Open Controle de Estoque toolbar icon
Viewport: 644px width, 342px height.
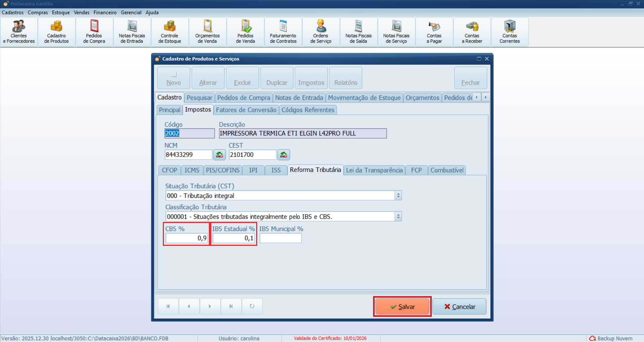click(170, 32)
